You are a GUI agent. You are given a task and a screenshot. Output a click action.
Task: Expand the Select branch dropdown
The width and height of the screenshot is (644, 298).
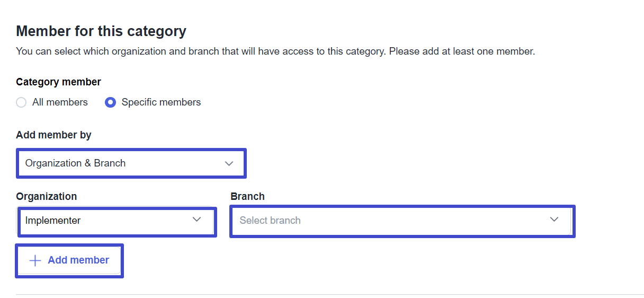tap(402, 221)
